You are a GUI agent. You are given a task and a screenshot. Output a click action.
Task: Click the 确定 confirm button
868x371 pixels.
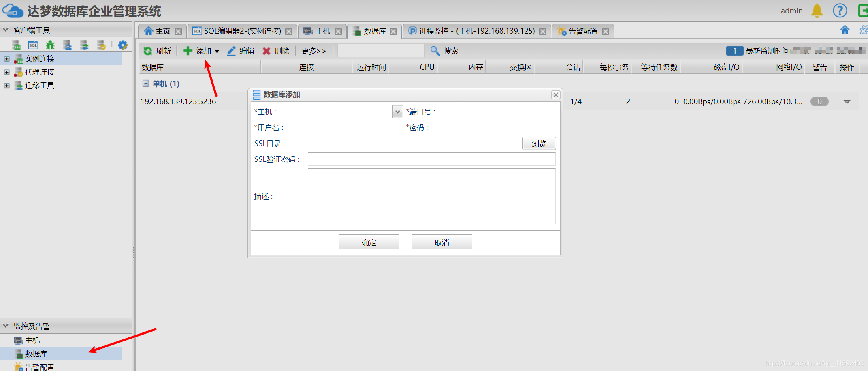(x=369, y=242)
